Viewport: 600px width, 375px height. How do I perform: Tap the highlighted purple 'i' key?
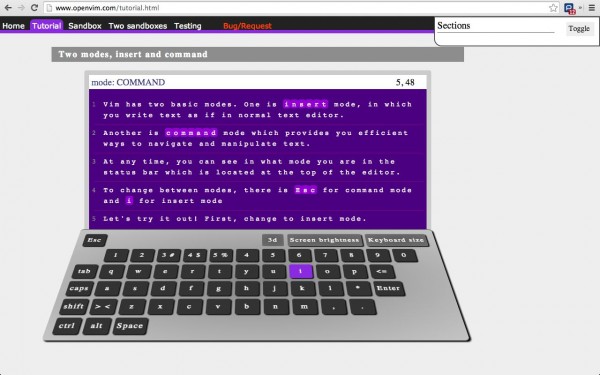pyautogui.click(x=301, y=271)
